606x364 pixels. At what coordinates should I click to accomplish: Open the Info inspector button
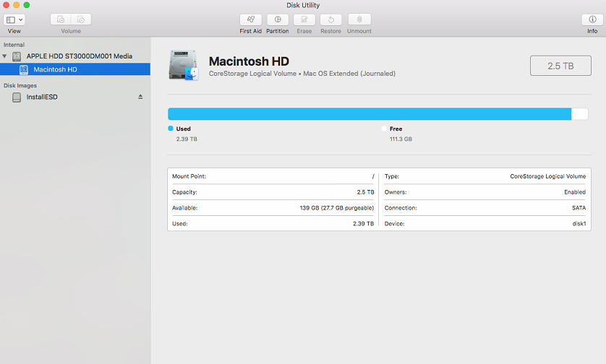pyautogui.click(x=592, y=19)
